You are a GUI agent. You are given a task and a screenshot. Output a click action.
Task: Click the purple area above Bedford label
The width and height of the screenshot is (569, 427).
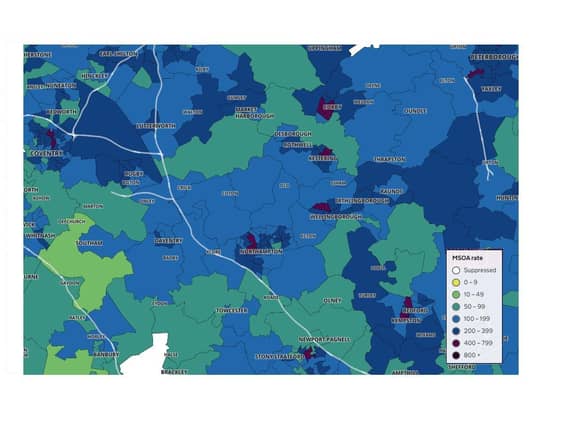(409, 303)
